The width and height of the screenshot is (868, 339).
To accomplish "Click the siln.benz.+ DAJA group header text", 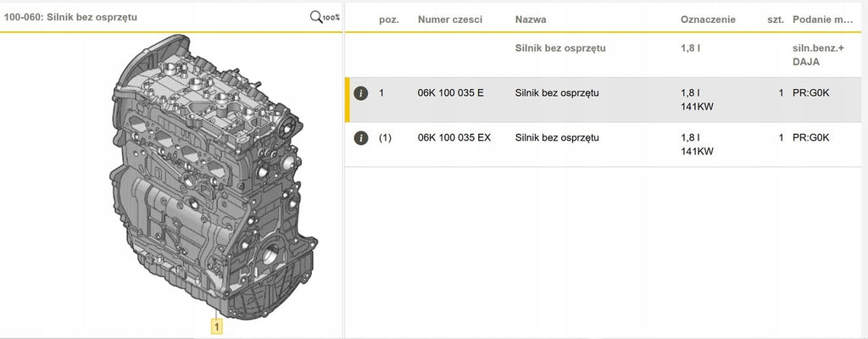I will pos(810,56).
